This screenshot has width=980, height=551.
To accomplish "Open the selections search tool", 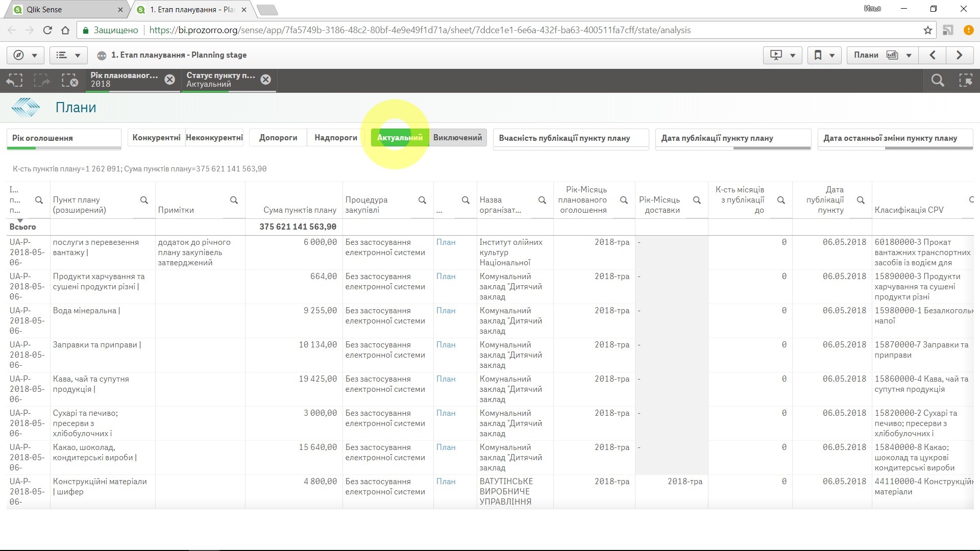I will [x=937, y=80].
